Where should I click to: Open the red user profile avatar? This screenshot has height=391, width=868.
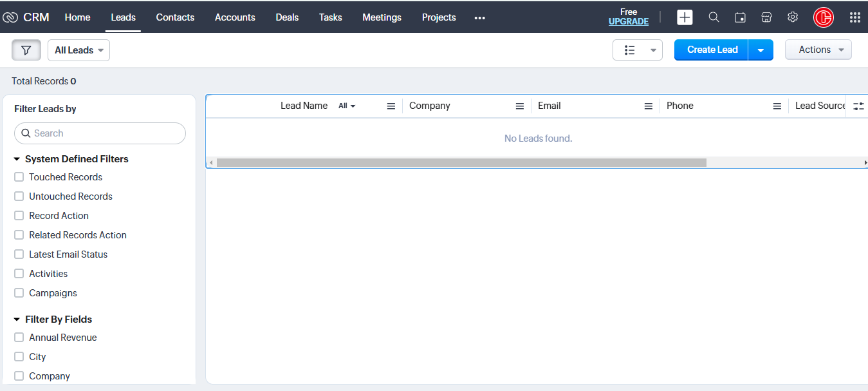pos(824,17)
